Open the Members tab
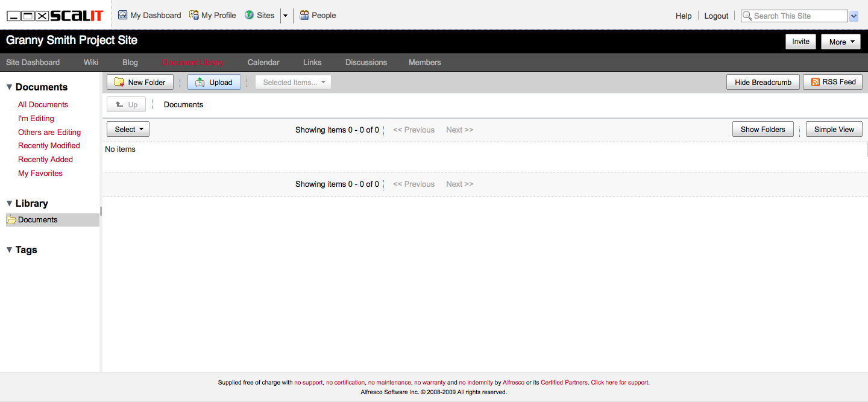Viewport: 868px width, 402px height. pos(425,62)
